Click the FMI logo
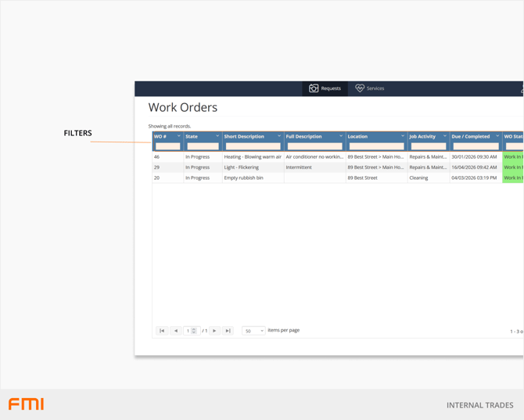Viewport: 524px width, 420px height. point(26,404)
